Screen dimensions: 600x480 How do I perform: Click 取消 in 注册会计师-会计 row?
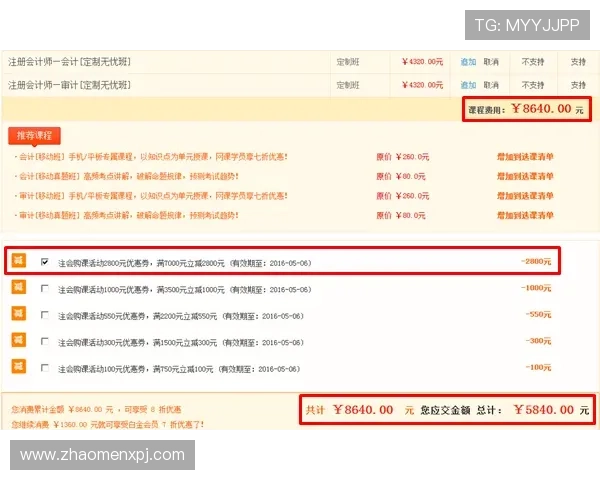click(491, 62)
